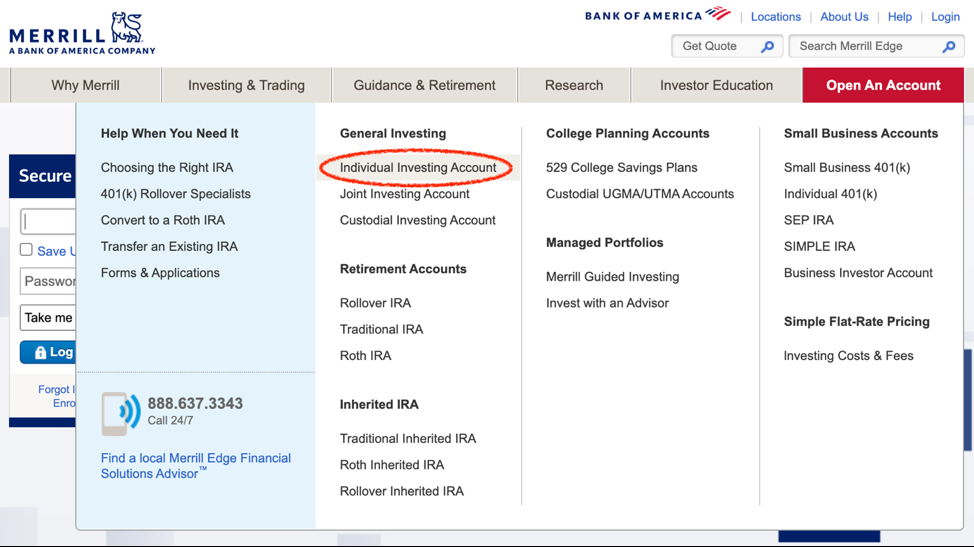Open Business Investor Account

(x=858, y=273)
